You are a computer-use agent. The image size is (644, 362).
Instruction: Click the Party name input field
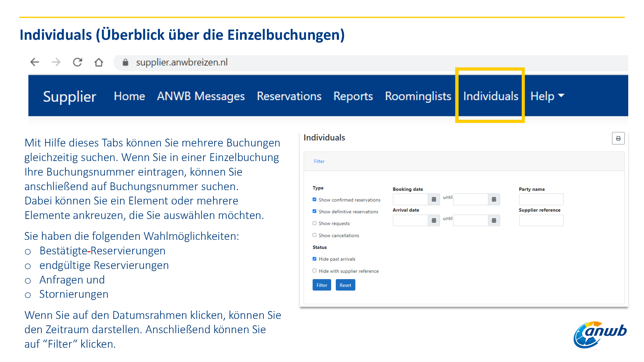point(541,199)
